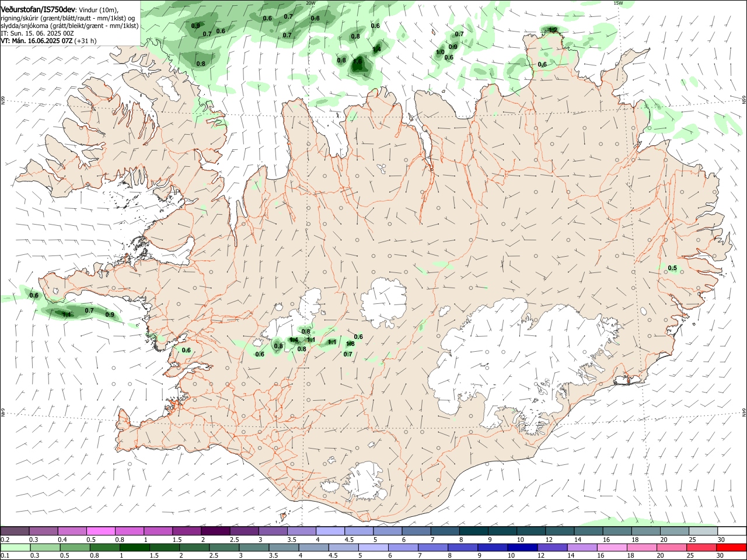Viewport: 747px width, 560px height.
Task: Pick the dusky purple swatch above upper label 0.2
Action: click(15, 531)
